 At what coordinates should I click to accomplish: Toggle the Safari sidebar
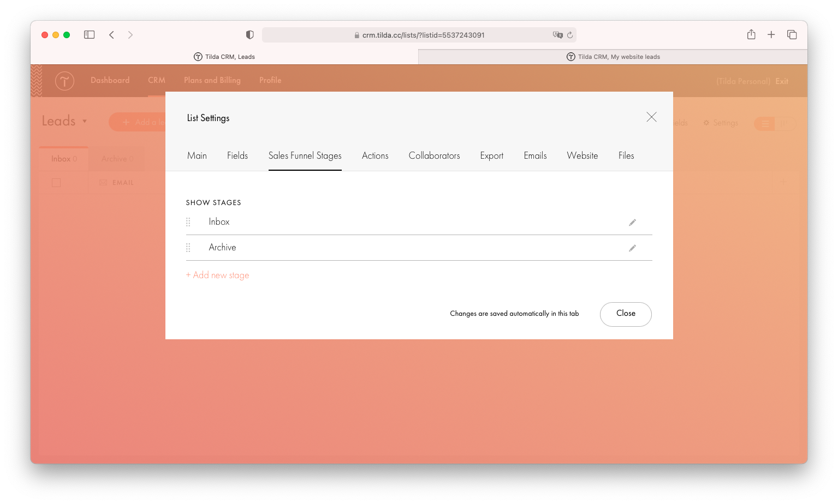pos(89,34)
